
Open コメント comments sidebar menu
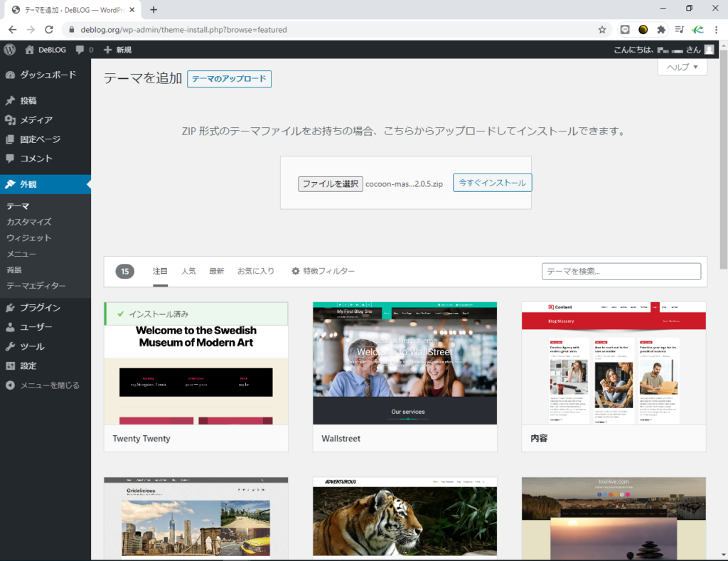point(45,159)
